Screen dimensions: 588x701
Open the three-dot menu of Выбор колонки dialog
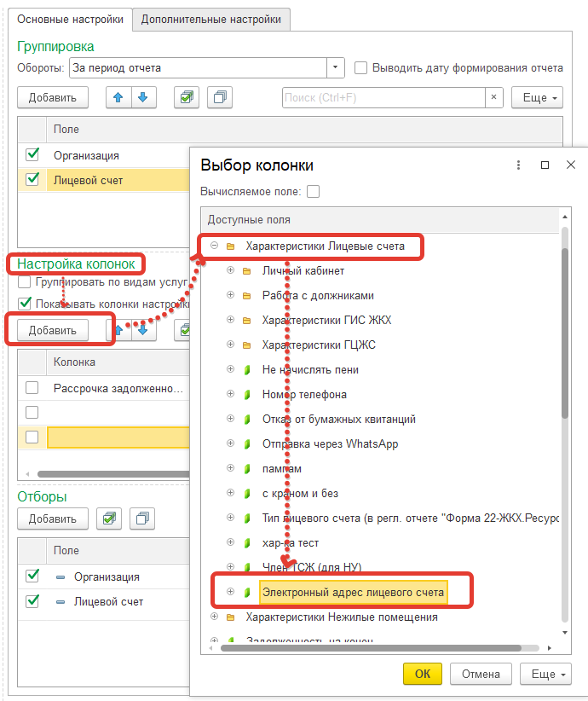click(x=518, y=165)
